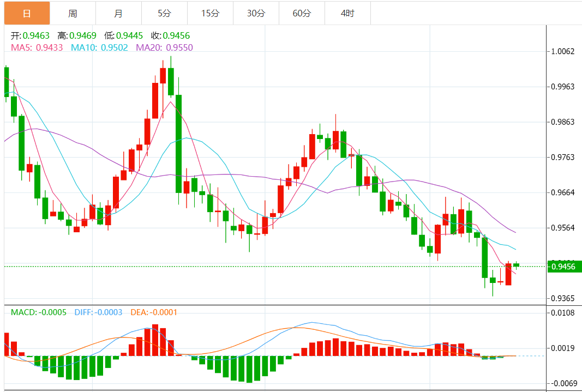
Task: Click the MA5: 0.9433 label
Action: click(37, 47)
